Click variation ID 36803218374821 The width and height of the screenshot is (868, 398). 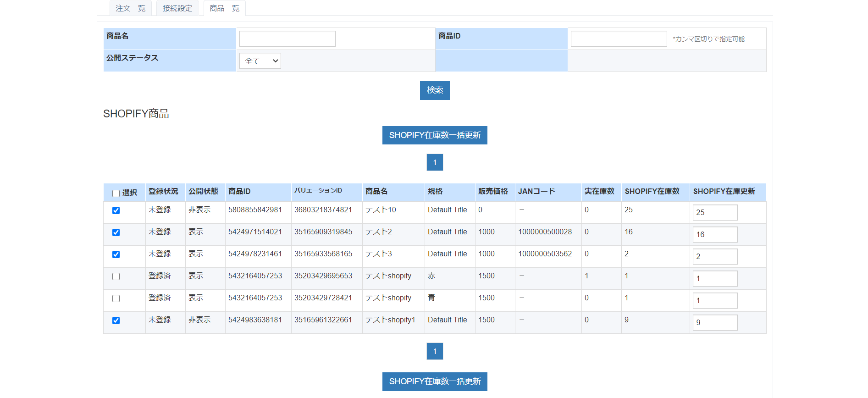click(x=323, y=210)
